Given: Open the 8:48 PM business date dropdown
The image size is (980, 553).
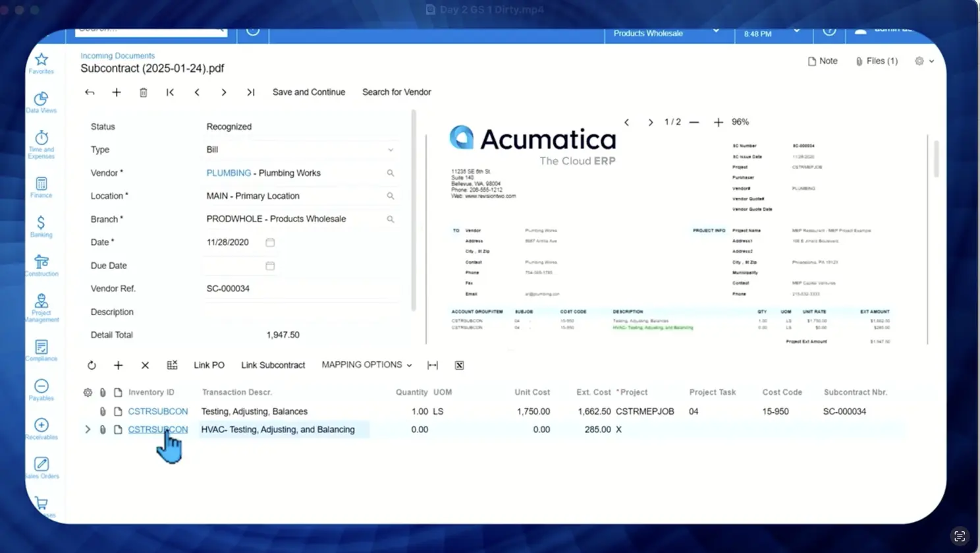Looking at the screenshot, I should [x=772, y=34].
